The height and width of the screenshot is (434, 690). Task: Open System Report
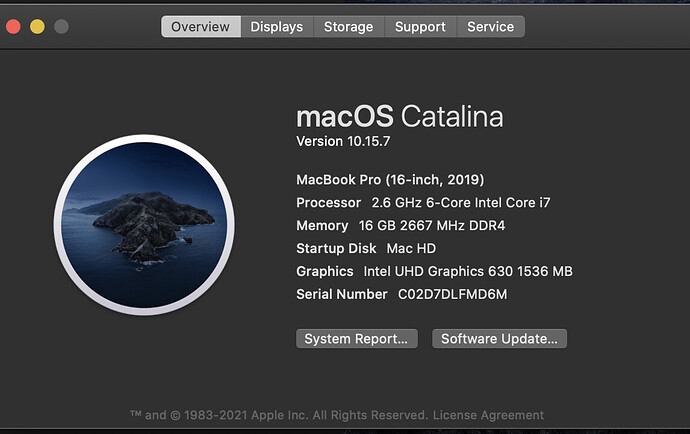(x=356, y=338)
